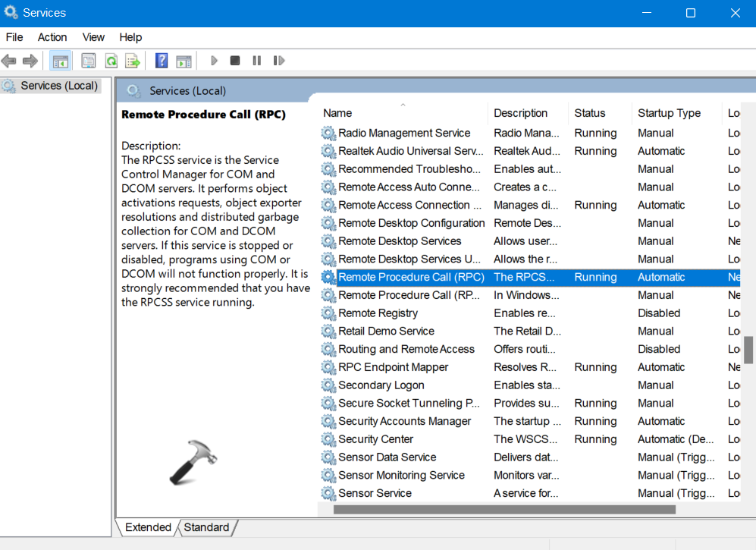Click the Export List toolbar icon
The width and height of the screenshot is (756, 550).
[133, 61]
